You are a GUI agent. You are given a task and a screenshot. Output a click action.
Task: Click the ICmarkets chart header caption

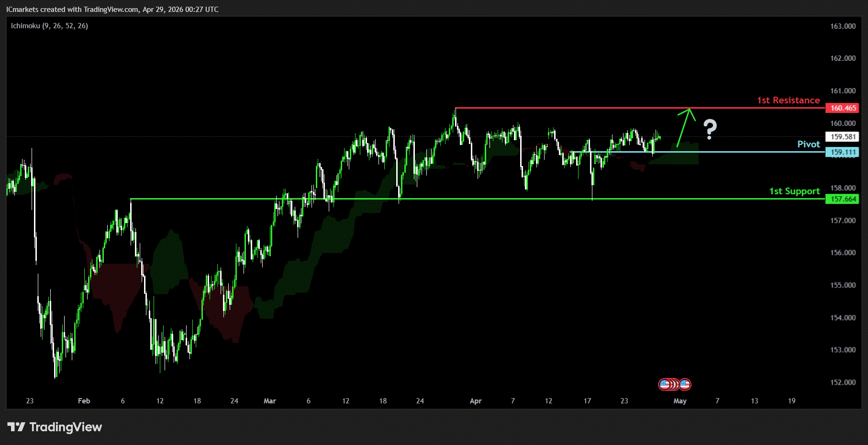(112, 10)
